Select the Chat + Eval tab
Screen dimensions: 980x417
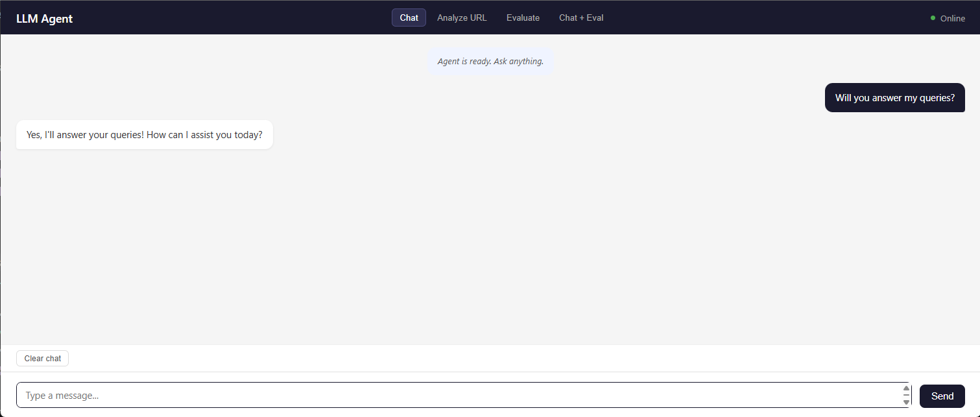point(581,18)
